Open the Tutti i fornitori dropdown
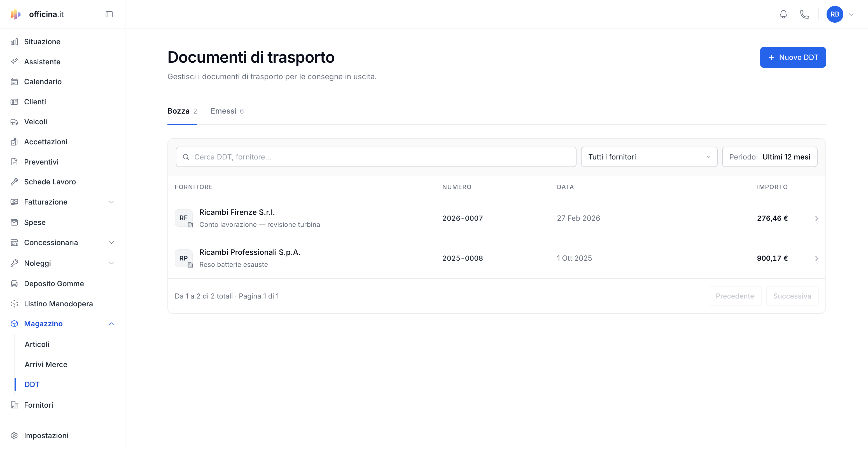This screenshot has width=868, height=451. [x=649, y=157]
